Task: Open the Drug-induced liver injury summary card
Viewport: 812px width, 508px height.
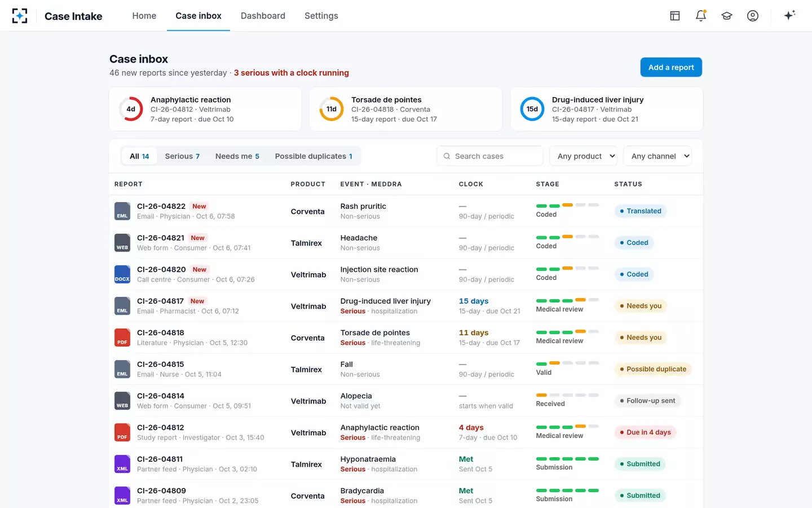Action: pos(607,109)
